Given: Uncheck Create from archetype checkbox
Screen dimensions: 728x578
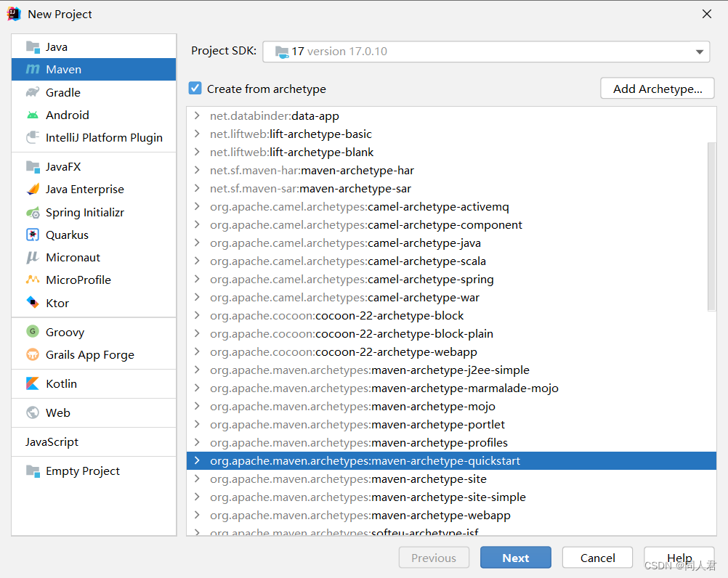Looking at the screenshot, I should click(195, 88).
